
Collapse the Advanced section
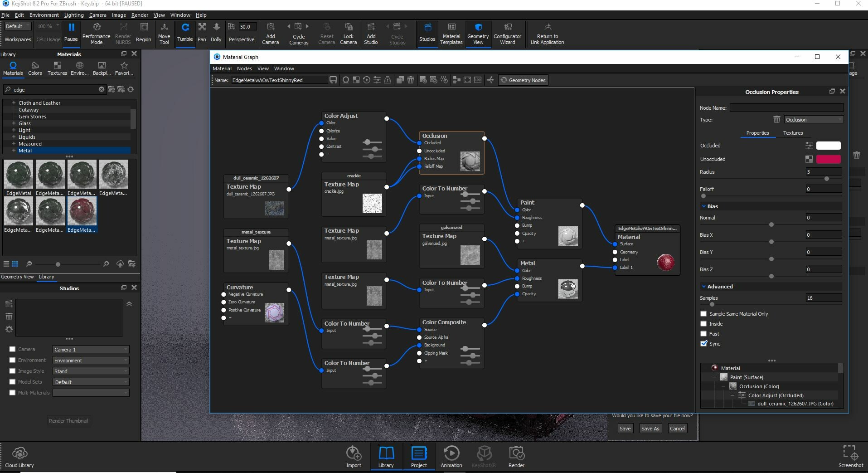coord(704,286)
